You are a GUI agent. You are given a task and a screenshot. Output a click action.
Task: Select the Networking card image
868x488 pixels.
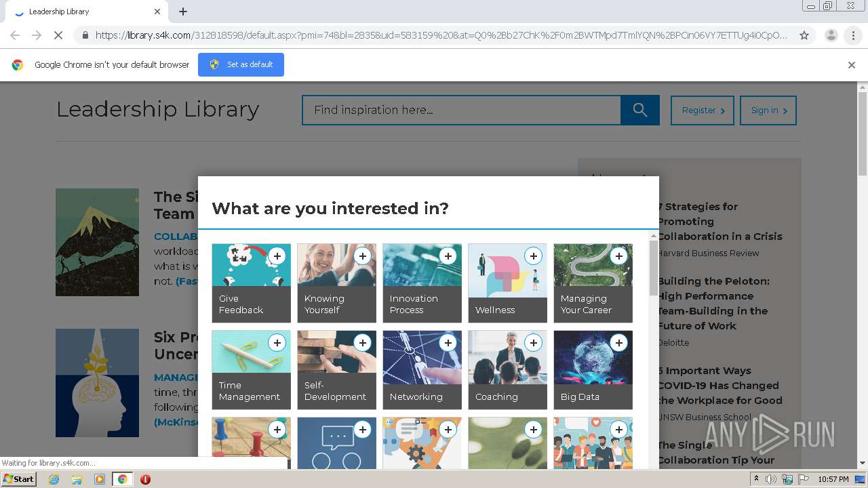(422, 358)
